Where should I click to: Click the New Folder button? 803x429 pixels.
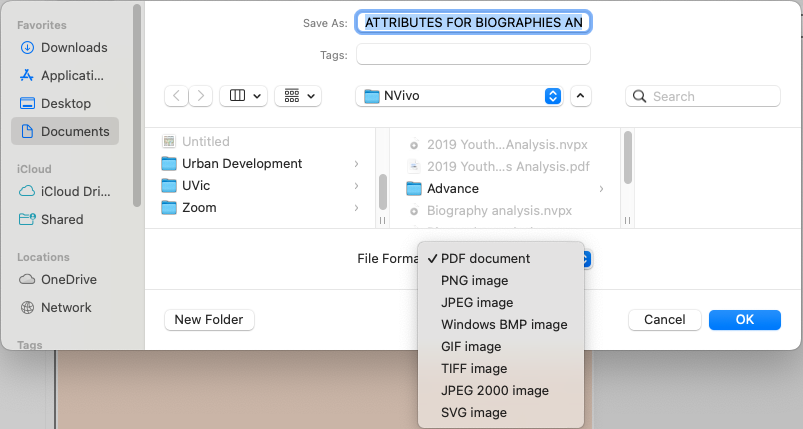[209, 320]
